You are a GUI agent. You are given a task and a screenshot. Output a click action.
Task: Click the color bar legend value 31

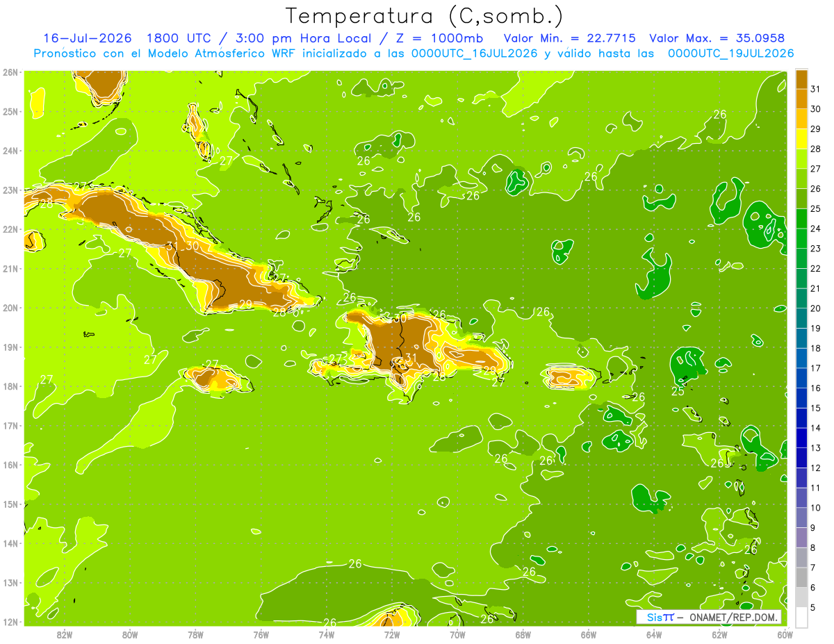click(815, 89)
